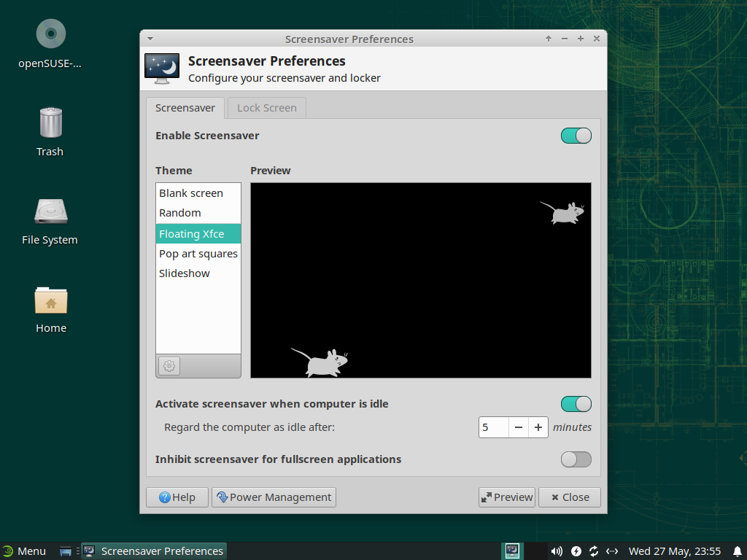
Task: Toggle Activate screensaver when computer is idle
Action: click(576, 404)
